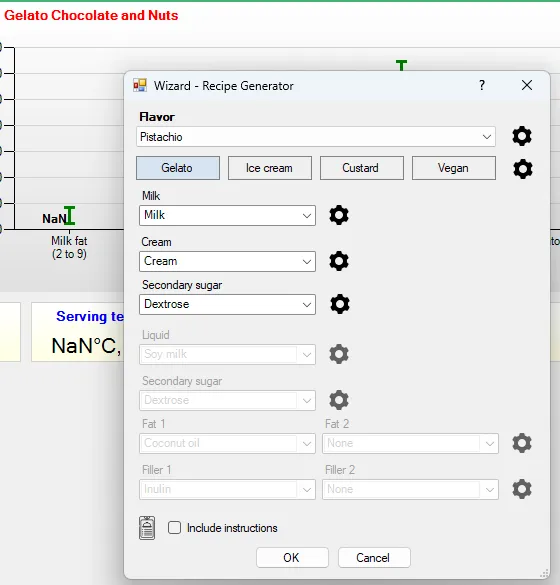560x585 pixels.
Task: Click the Cancel button
Action: click(374, 558)
